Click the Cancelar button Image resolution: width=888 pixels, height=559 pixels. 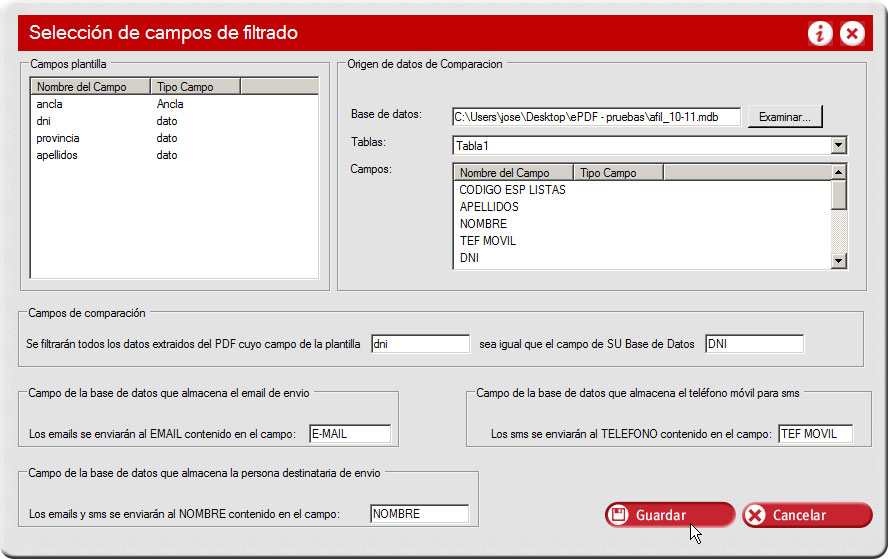807,515
